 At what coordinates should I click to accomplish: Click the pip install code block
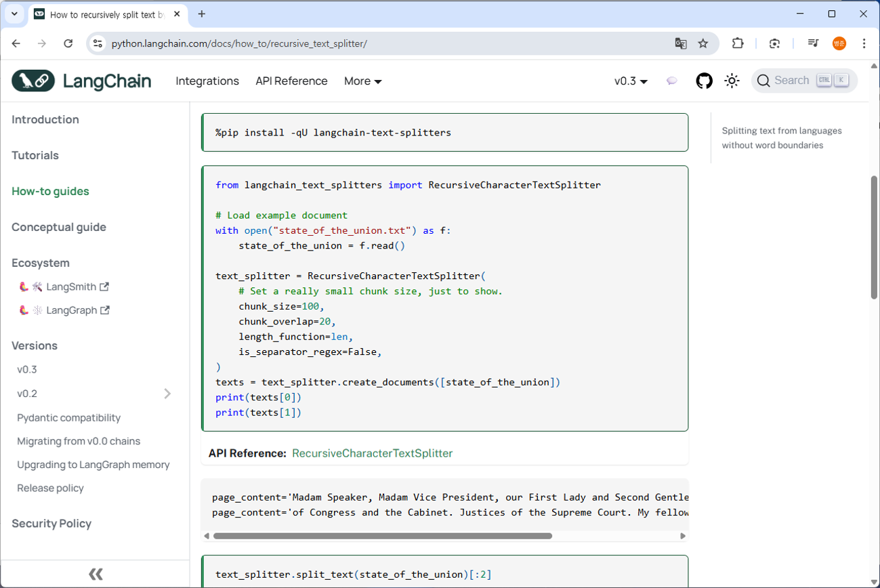point(445,132)
